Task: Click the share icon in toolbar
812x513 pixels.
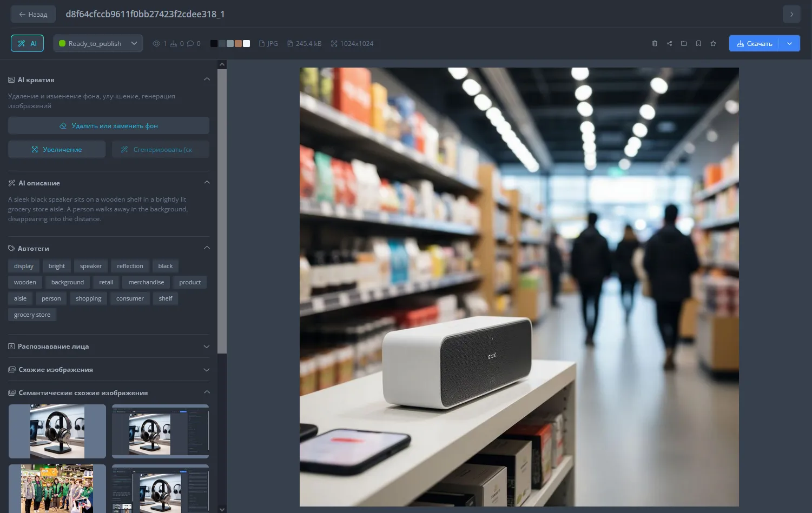Action: tap(669, 44)
